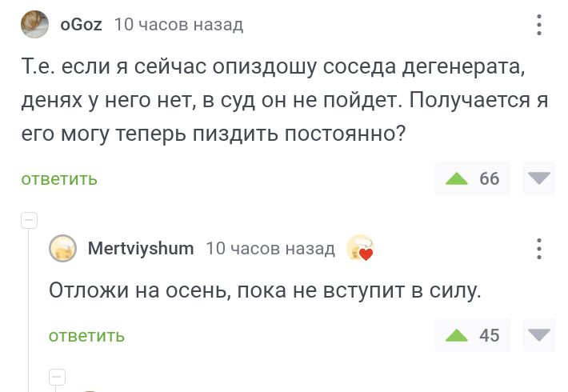Open Mertviyshum user avatar

tap(63, 249)
